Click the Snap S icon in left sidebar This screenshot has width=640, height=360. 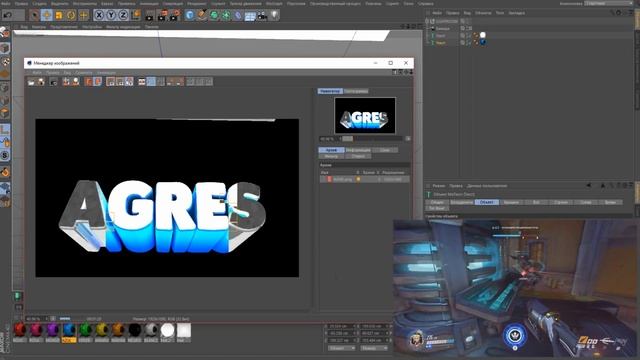pos(5,156)
